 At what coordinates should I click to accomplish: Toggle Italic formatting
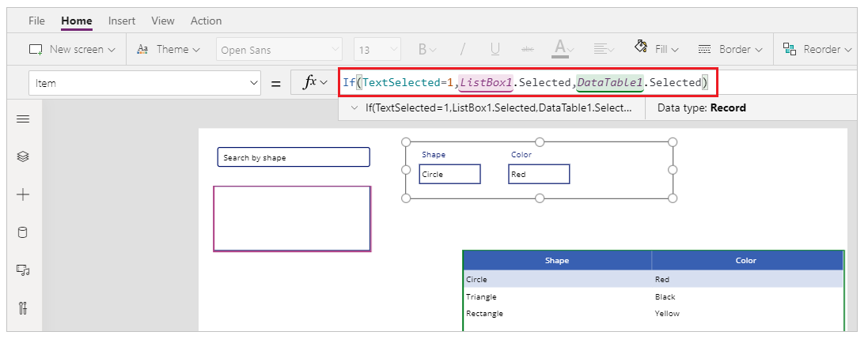click(x=462, y=49)
